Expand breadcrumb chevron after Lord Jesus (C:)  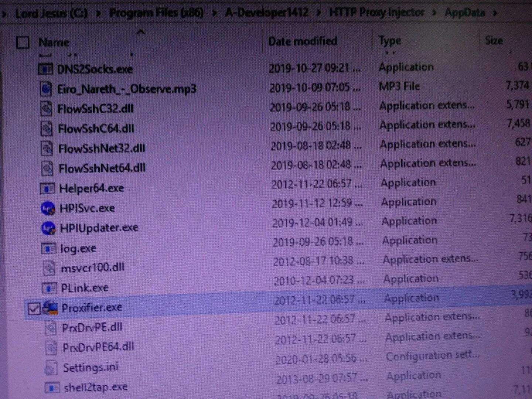98,14
